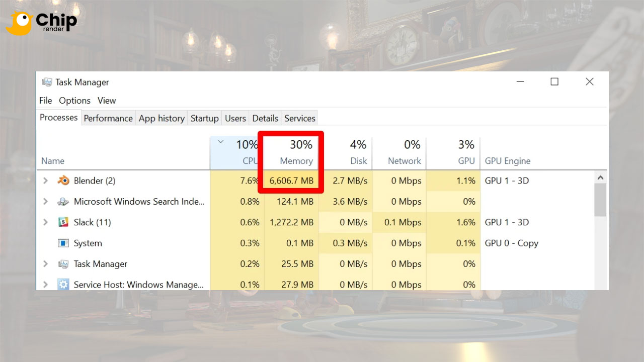
Task: Expand the Slack (11) process group
Action: tap(45, 222)
